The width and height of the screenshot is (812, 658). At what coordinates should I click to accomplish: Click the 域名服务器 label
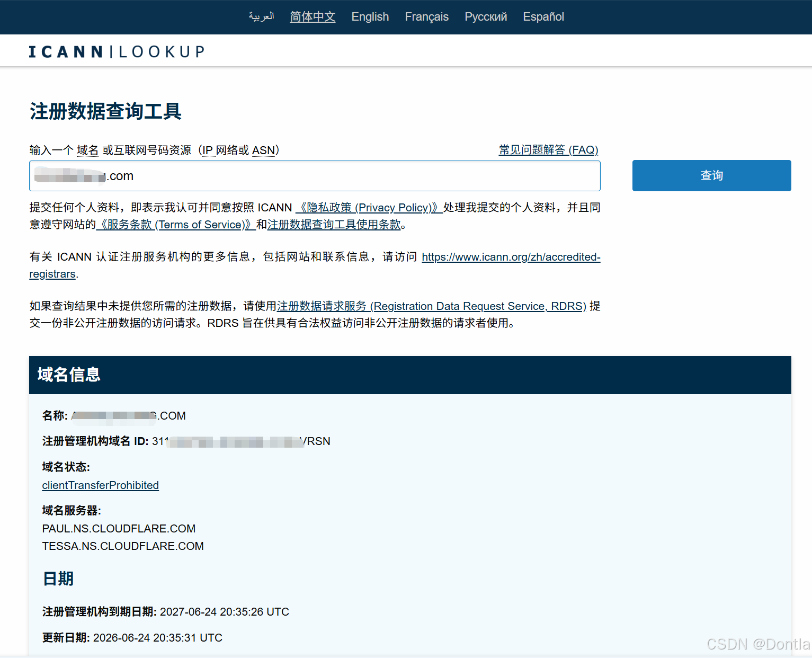tap(72, 511)
